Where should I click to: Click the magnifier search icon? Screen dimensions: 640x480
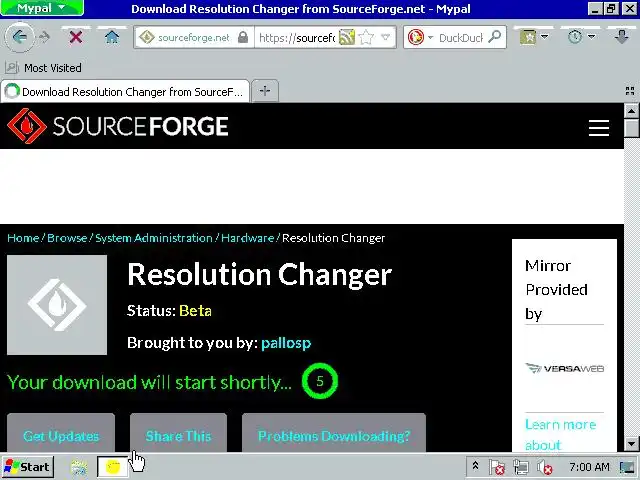click(494, 37)
